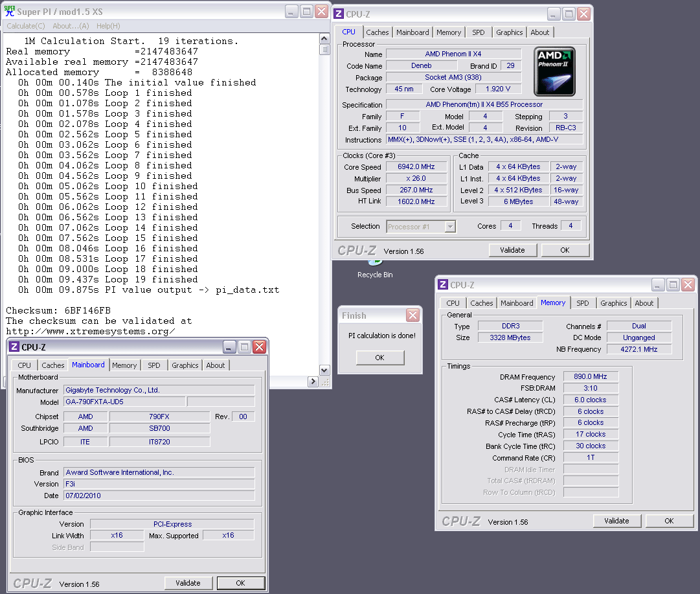Open the Graphics tab in the Mainboard CPU-Z window
Viewport: 700px width, 594px height.
(185, 365)
